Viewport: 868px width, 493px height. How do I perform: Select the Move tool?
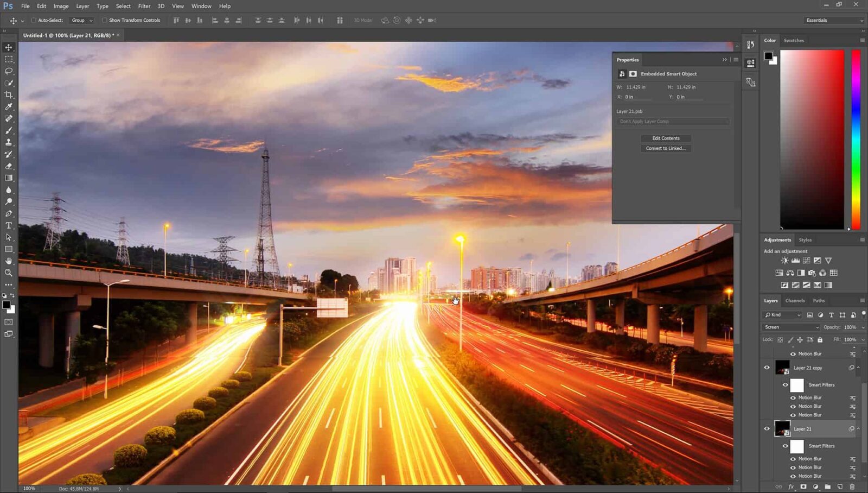pyautogui.click(x=9, y=47)
